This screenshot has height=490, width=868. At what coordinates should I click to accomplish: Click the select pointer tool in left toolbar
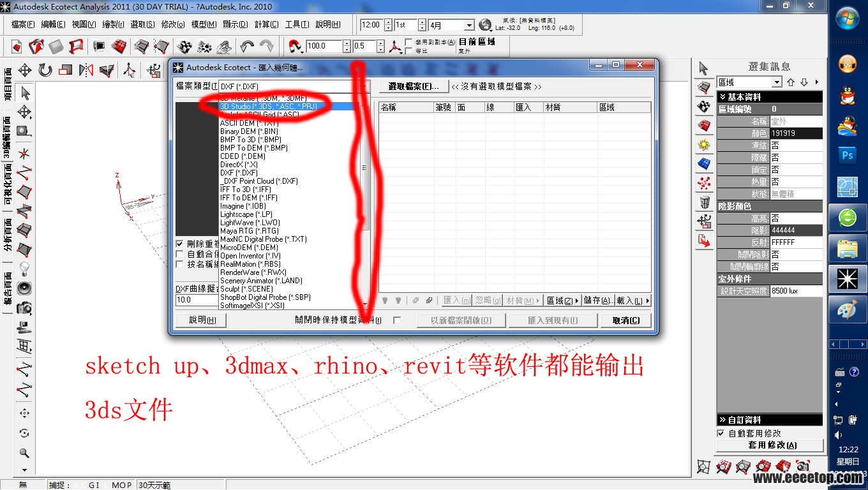[25, 93]
